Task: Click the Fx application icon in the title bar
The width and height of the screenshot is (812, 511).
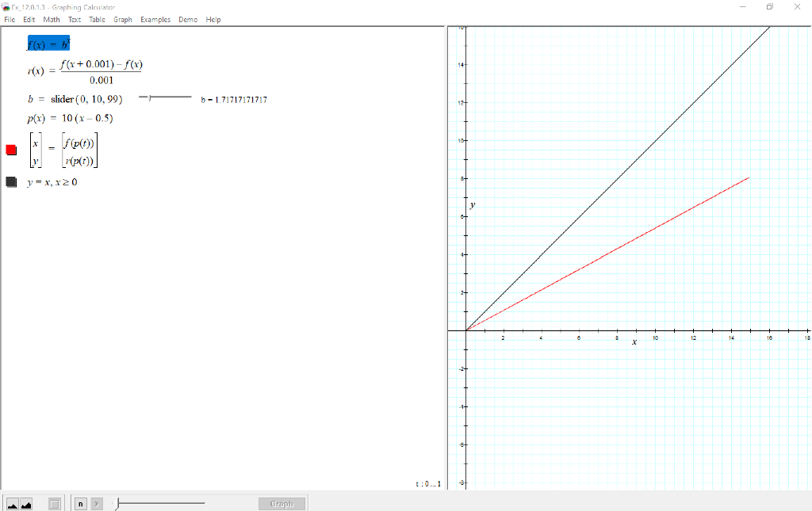Action: pos(6,6)
